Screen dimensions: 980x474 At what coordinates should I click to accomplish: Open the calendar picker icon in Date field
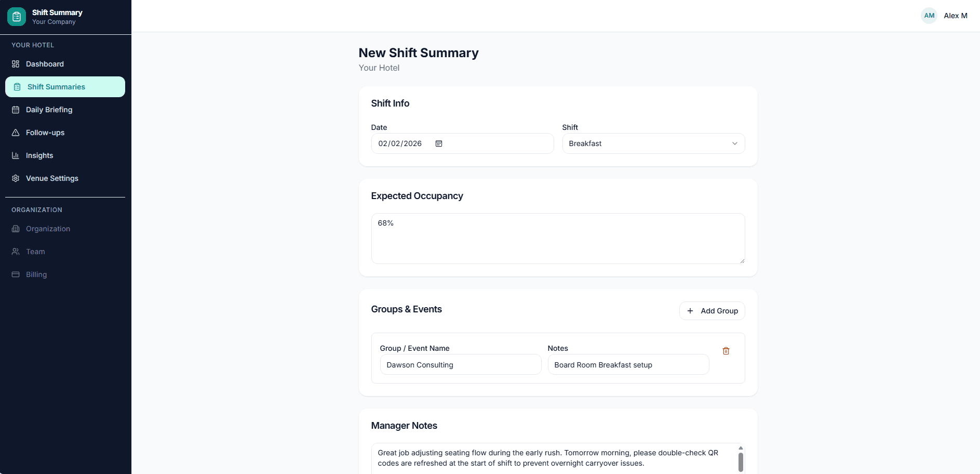(x=439, y=143)
